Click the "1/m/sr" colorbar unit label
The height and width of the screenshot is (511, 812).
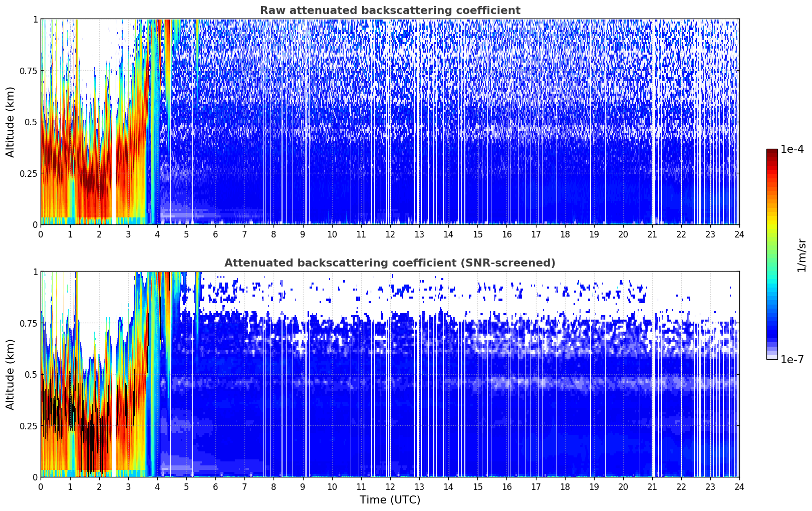[x=801, y=254]
